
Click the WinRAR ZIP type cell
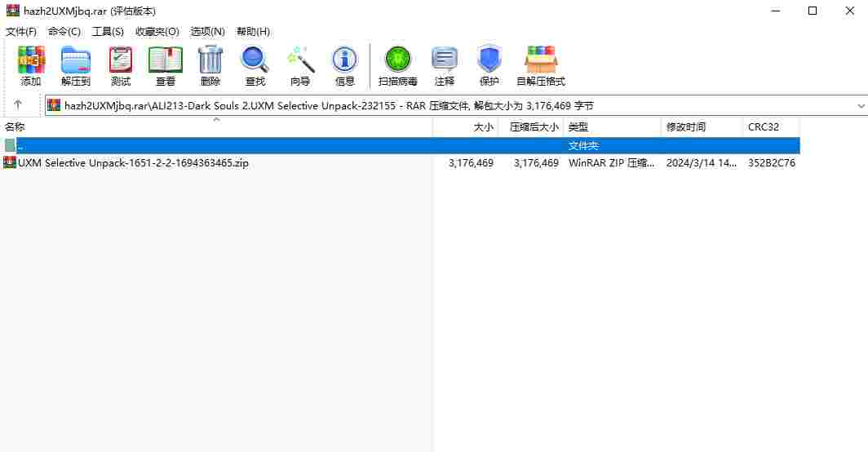click(x=611, y=163)
